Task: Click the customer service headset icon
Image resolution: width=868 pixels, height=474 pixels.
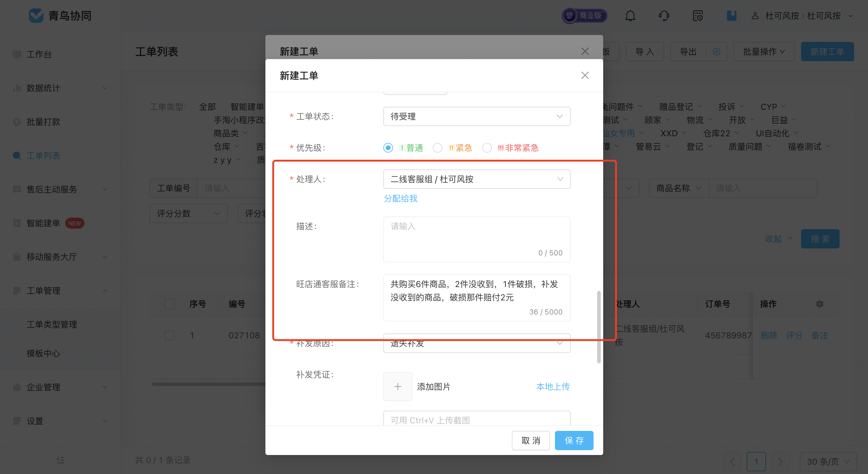Action: (664, 16)
